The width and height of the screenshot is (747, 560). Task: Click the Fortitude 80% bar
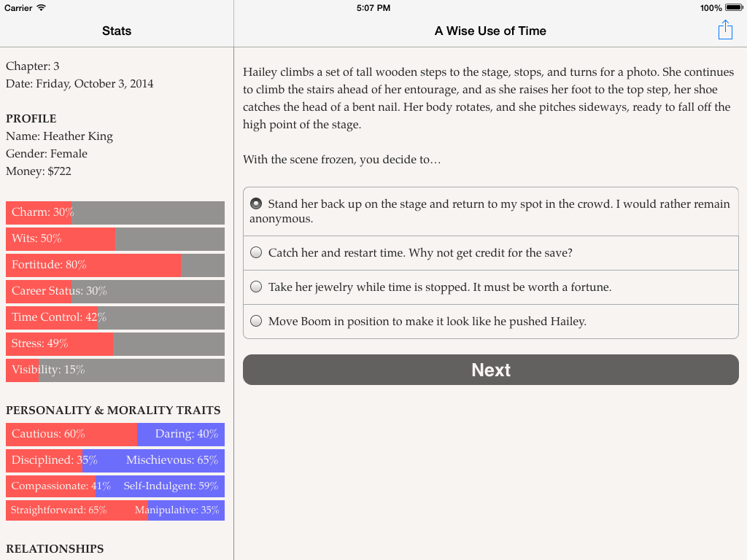(115, 265)
